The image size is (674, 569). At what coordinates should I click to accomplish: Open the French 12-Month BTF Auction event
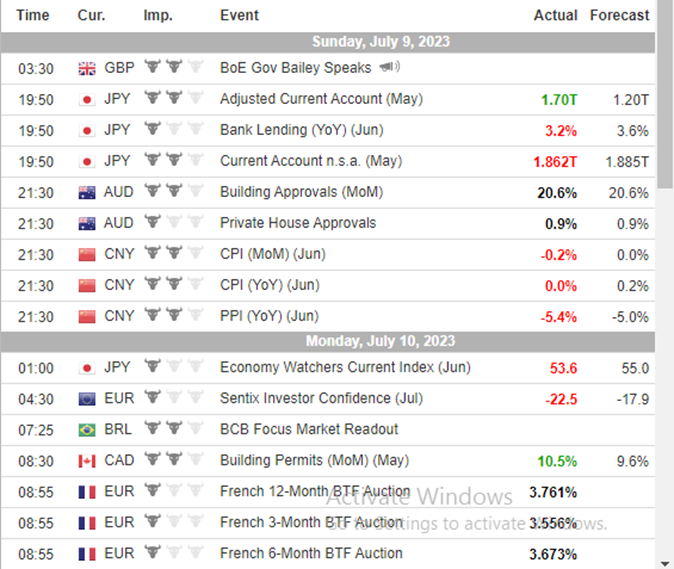(315, 492)
